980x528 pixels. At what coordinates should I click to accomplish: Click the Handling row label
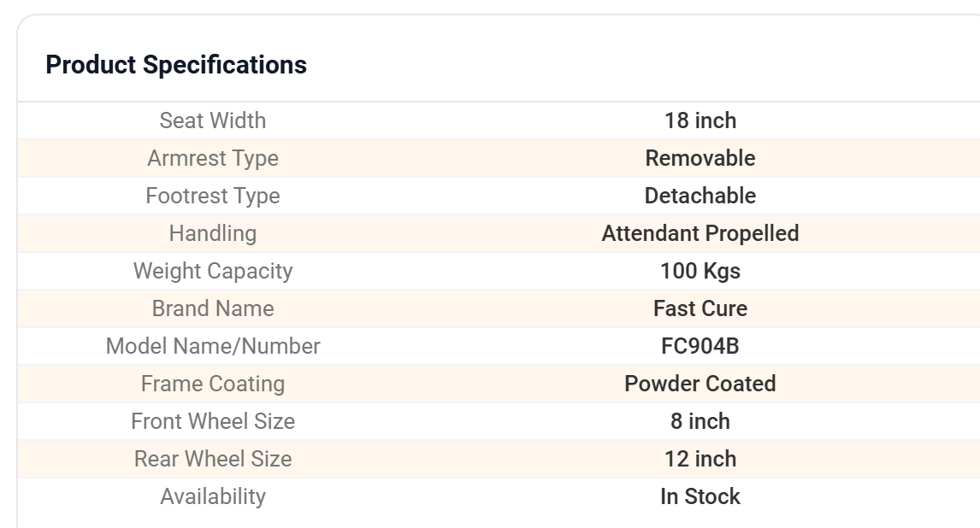pyautogui.click(x=213, y=233)
